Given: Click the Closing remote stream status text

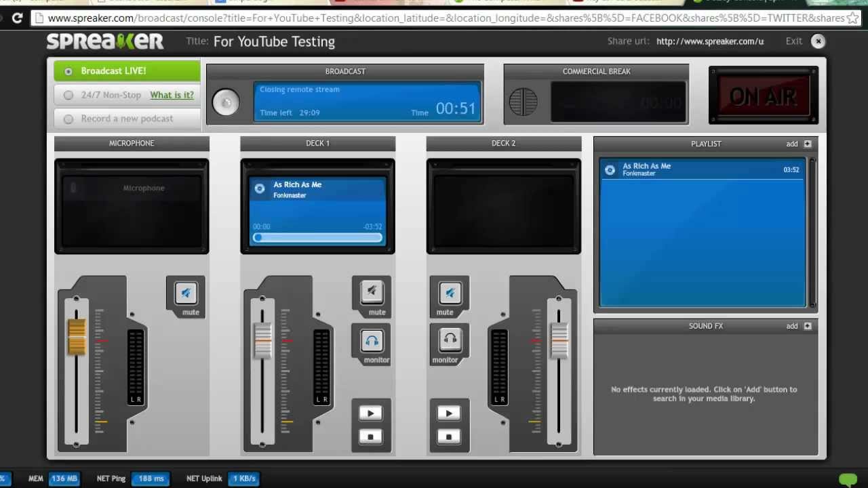Looking at the screenshot, I should click(300, 89).
